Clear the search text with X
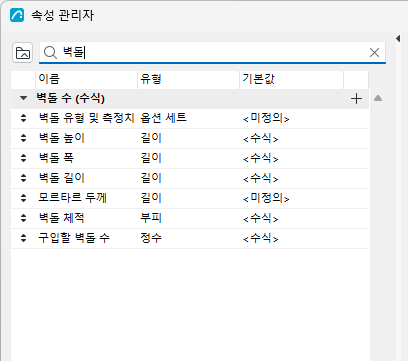Screen dimensions: 408x361 pos(374,52)
